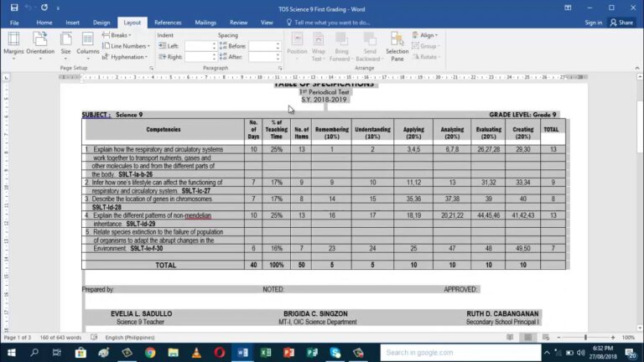The image size is (644, 362).
Task: Click the Orientation icon
Action: click(x=40, y=44)
